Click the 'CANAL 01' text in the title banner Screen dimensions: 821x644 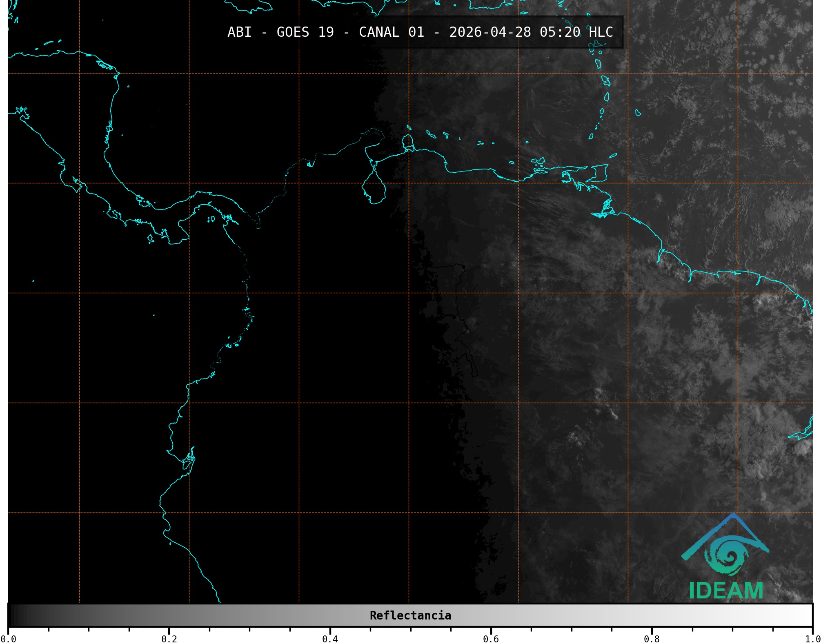391,32
